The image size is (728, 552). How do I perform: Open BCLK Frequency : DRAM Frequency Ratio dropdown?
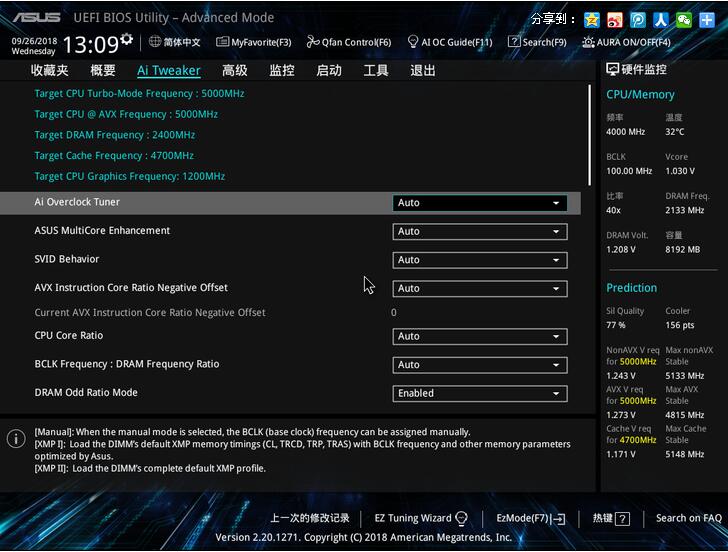pos(480,365)
